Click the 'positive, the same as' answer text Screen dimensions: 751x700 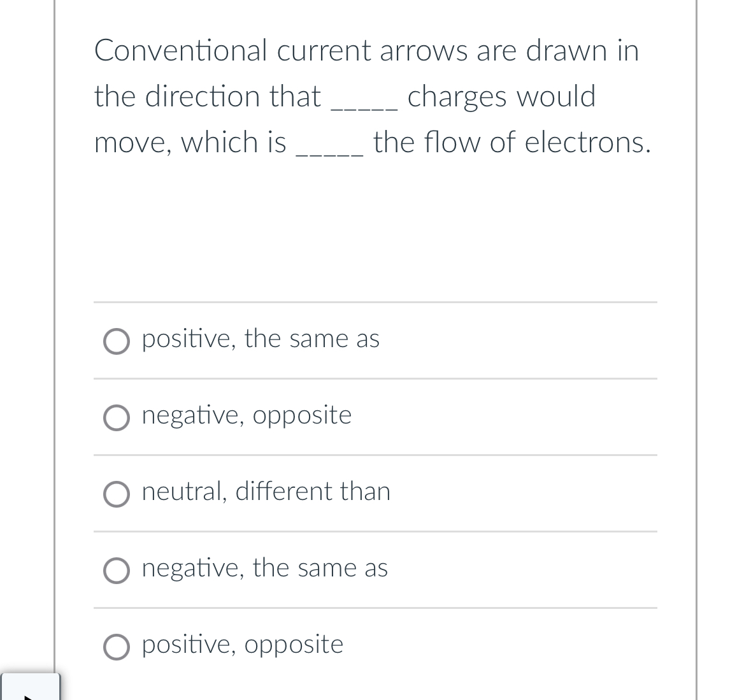(x=261, y=339)
